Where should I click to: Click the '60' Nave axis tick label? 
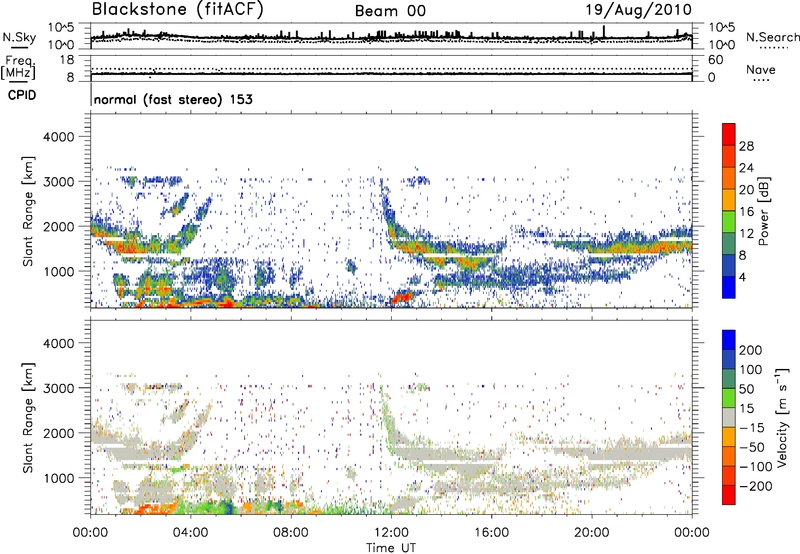pos(716,60)
